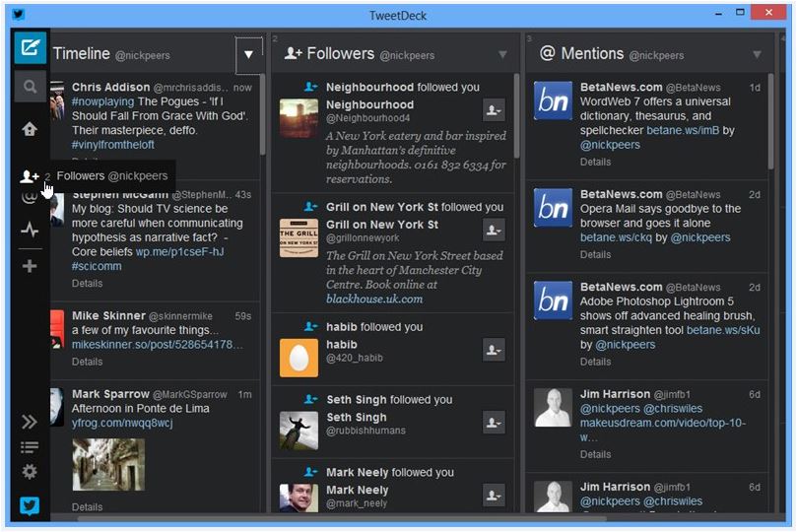Image resolution: width=797 pixels, height=532 pixels.
Task: Click the @420_habib handle
Action: 355,358
